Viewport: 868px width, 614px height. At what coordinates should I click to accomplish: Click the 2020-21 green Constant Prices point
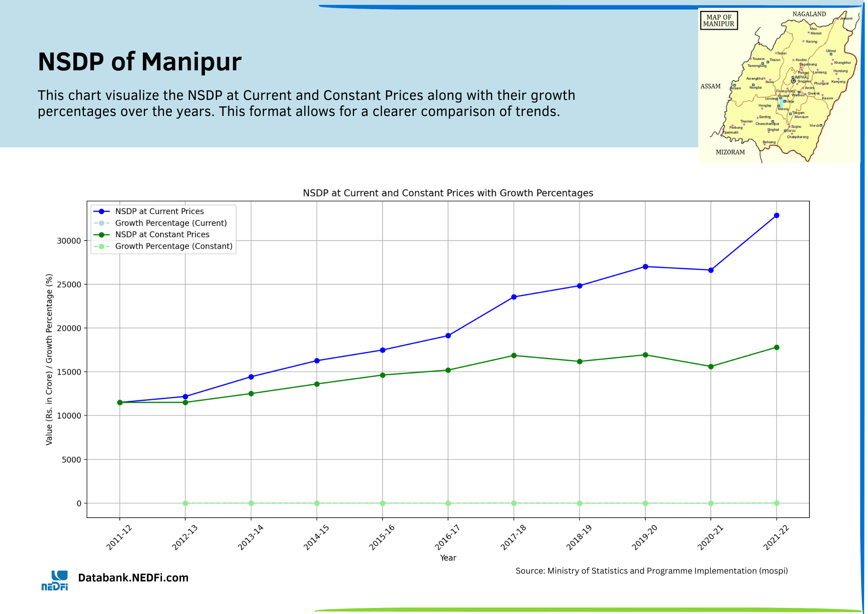point(711,366)
